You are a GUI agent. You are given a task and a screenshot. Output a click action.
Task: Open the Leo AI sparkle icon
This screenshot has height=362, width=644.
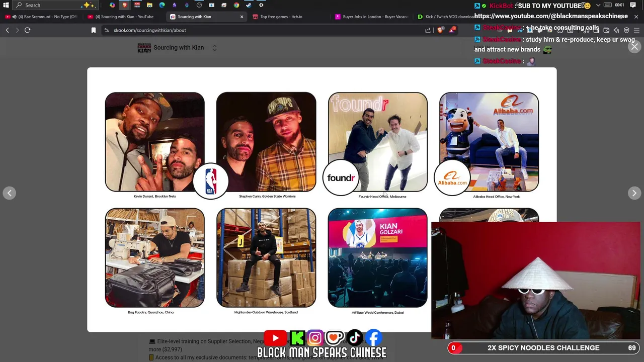coord(616,30)
